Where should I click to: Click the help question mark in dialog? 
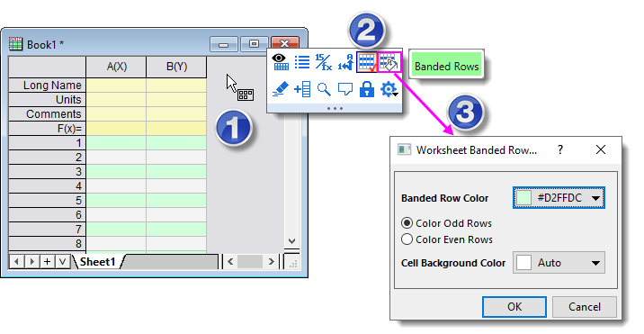(x=560, y=149)
